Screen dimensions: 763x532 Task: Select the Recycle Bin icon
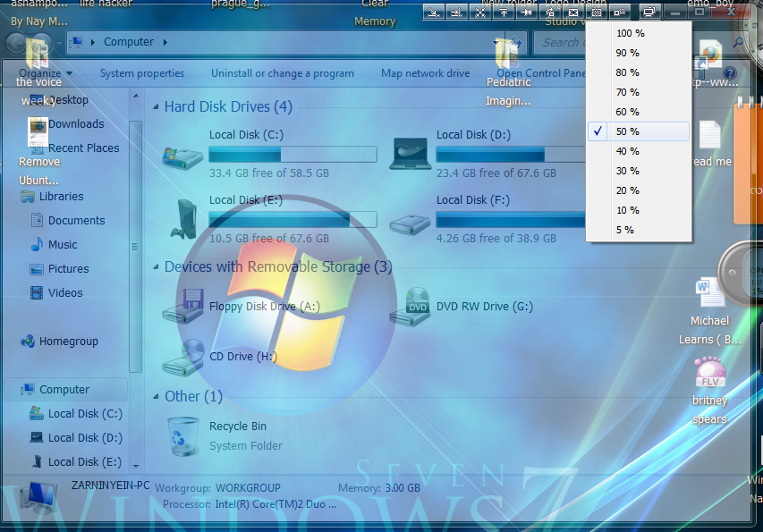(183, 436)
